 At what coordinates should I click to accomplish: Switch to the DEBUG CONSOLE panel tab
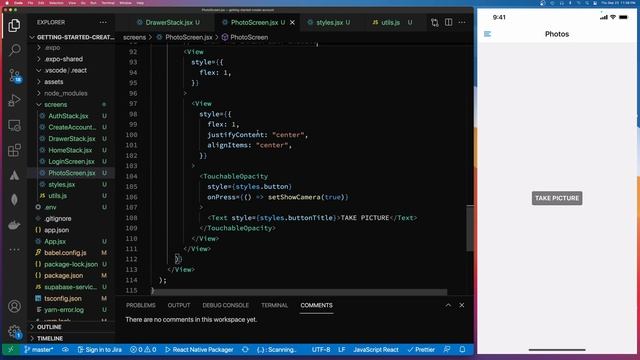click(x=225, y=305)
